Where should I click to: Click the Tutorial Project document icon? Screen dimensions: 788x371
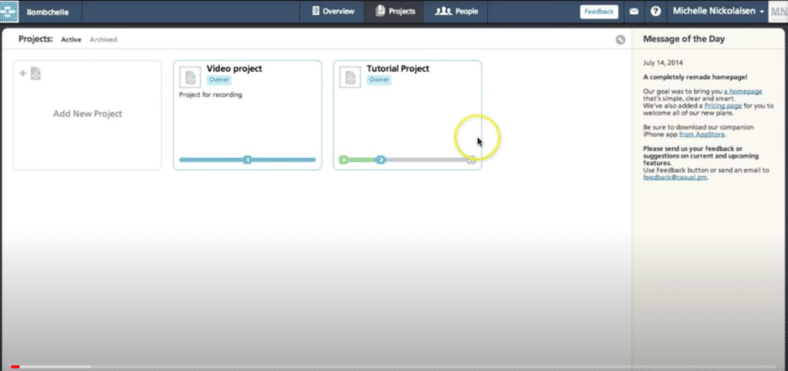click(350, 77)
